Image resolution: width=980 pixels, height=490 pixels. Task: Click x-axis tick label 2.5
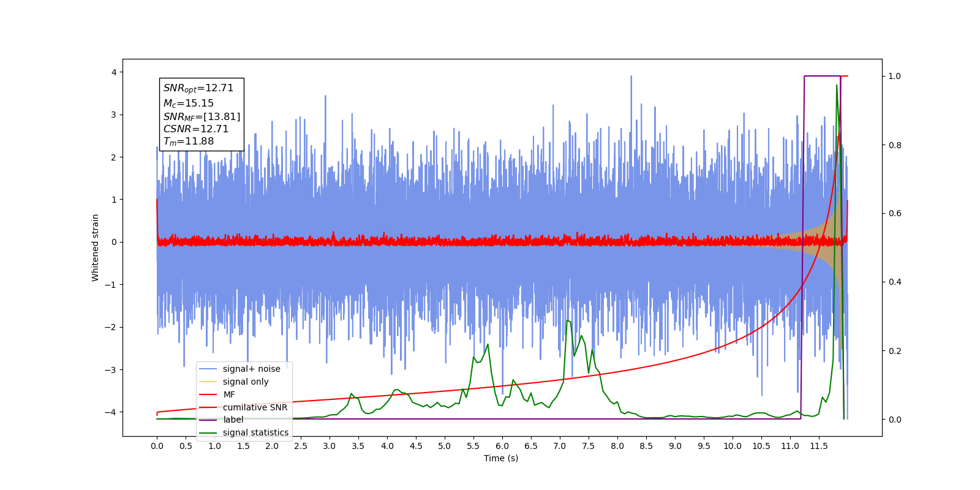301,446
